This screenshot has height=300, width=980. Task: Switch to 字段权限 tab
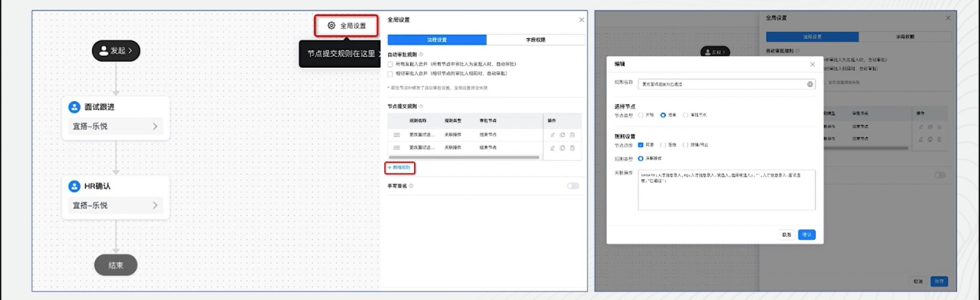536,39
